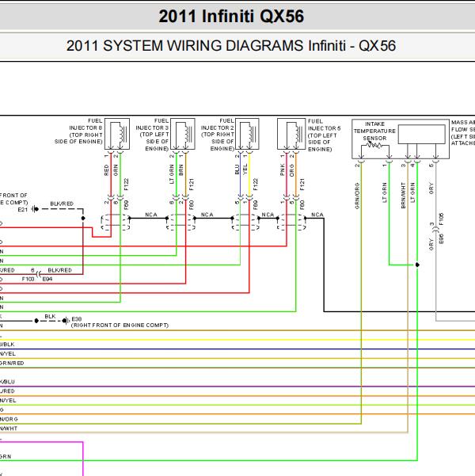The width and height of the screenshot is (475, 476).
Task: Click the 'NCA' label right of injector 5
Action: tap(317, 215)
